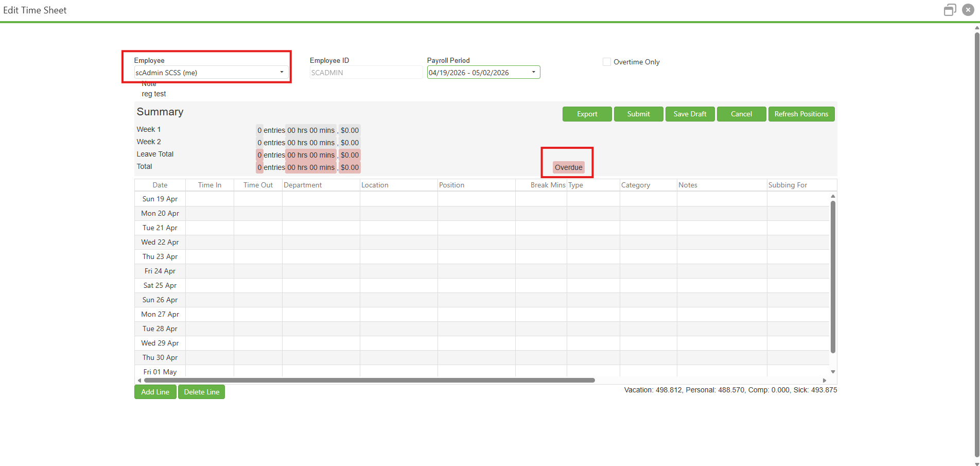Click the Vacation and leave balances text
Viewport: 980px width, 466px height.
(730, 390)
